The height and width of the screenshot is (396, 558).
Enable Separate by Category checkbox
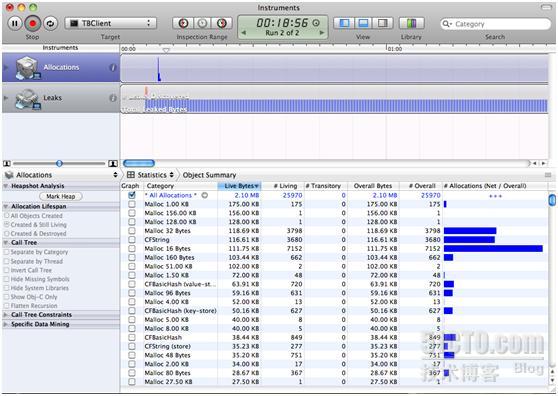[x=6, y=252]
